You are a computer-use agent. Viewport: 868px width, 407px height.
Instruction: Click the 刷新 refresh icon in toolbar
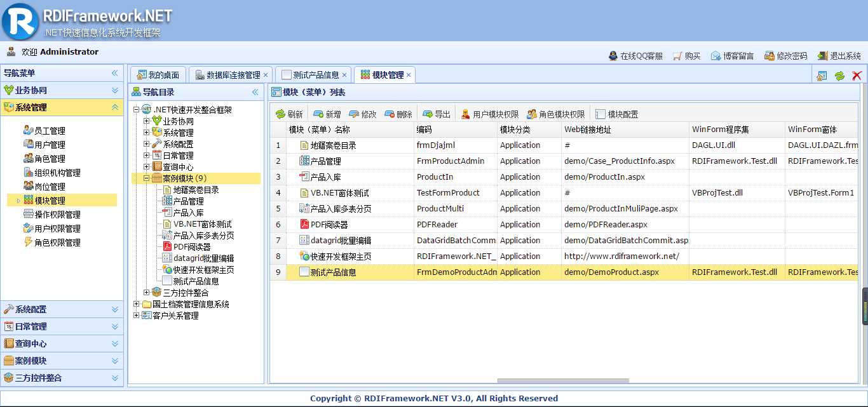click(280, 114)
